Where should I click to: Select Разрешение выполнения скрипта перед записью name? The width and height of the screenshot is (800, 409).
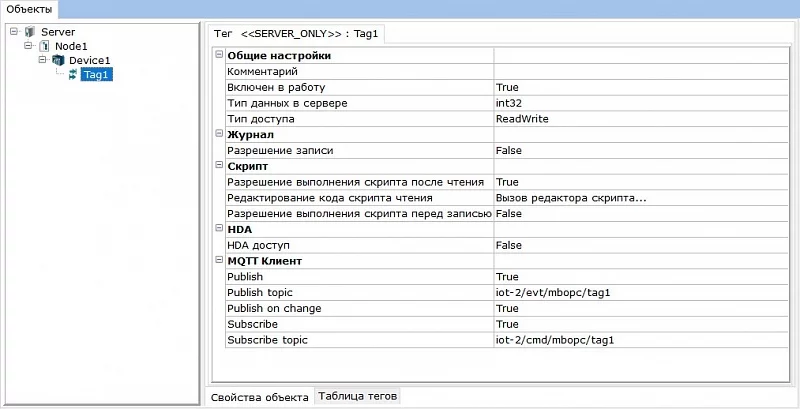coord(359,214)
